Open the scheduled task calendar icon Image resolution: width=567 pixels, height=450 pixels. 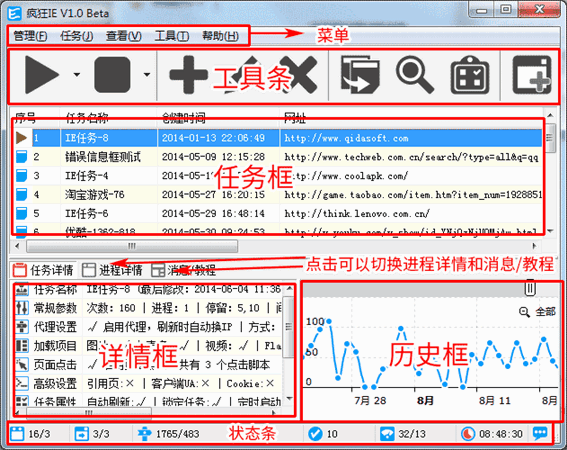coord(470,75)
